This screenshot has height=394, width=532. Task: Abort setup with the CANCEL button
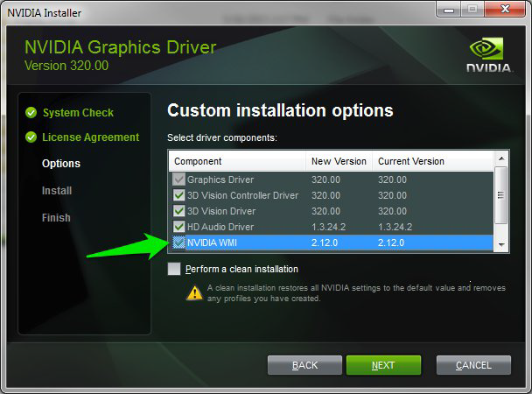tap(473, 365)
